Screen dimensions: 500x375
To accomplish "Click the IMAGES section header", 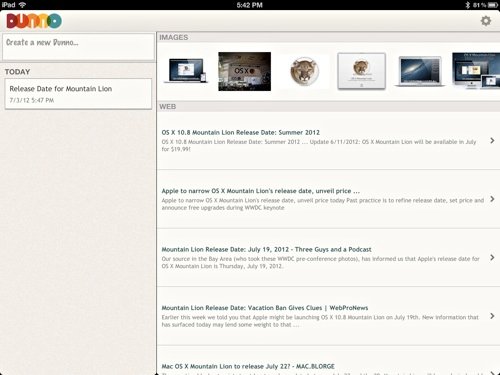I will 328,37.
